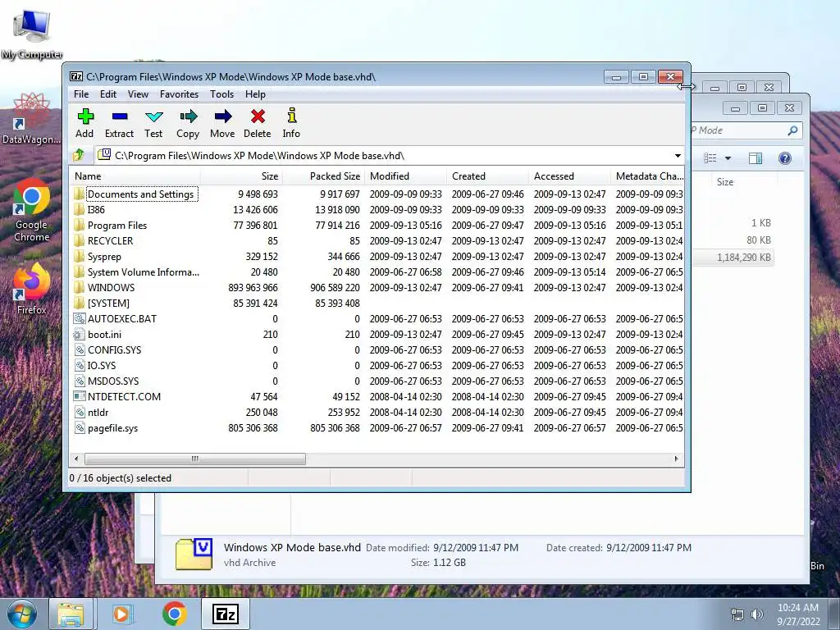The height and width of the screenshot is (630, 840).
Task: Click the Explorer search magnifier
Action: pos(793,130)
